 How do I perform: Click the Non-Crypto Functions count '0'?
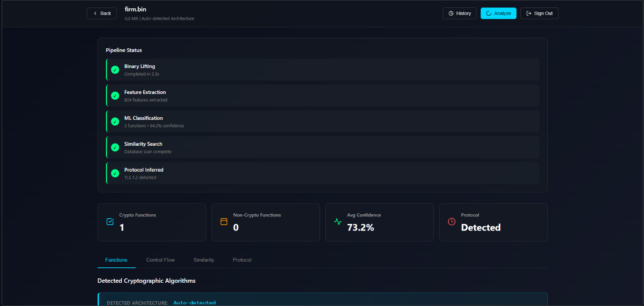coord(236,227)
